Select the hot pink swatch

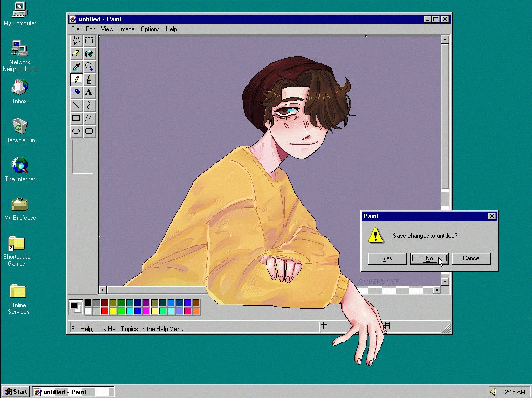point(187,311)
